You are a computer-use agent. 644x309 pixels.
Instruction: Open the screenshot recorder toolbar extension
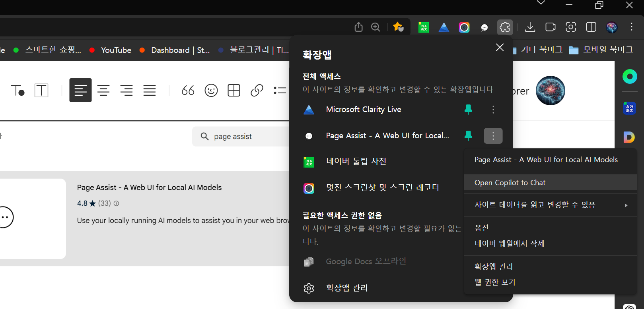tap(464, 27)
